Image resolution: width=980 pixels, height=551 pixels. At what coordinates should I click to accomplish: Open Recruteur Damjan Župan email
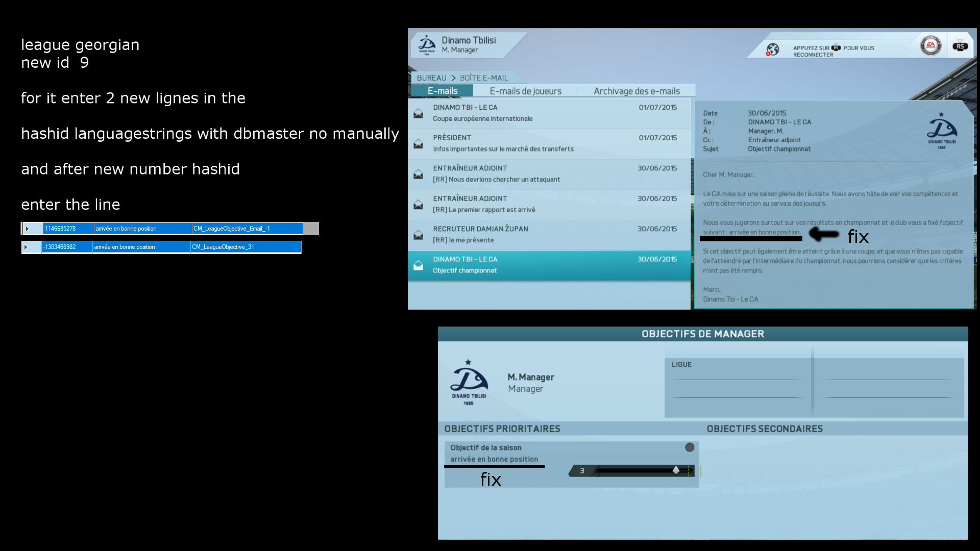coord(549,235)
